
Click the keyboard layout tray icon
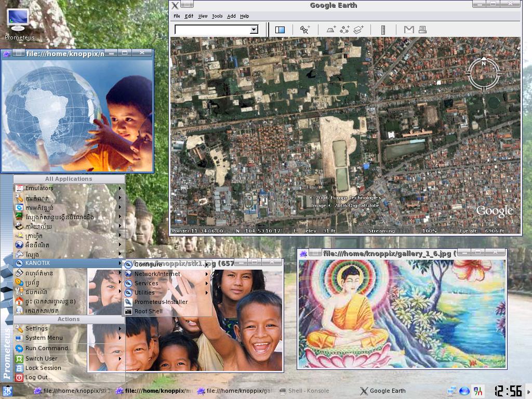[478, 391]
